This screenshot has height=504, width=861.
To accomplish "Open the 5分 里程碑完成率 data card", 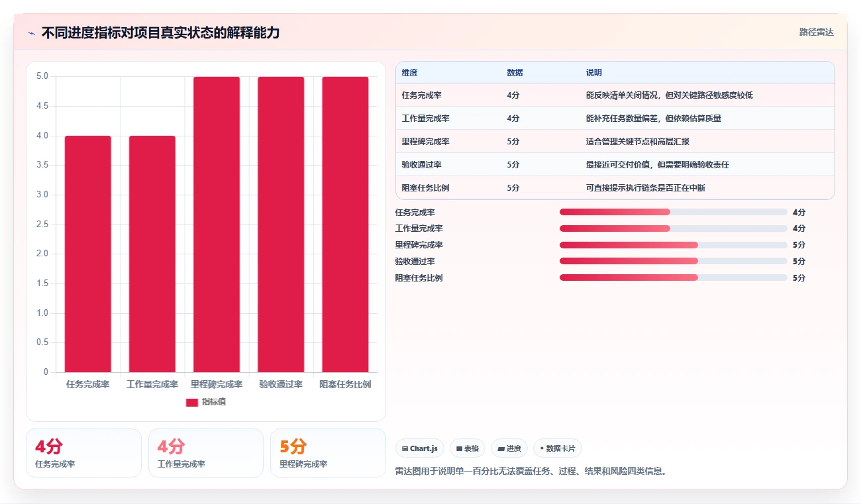I will point(328,453).
